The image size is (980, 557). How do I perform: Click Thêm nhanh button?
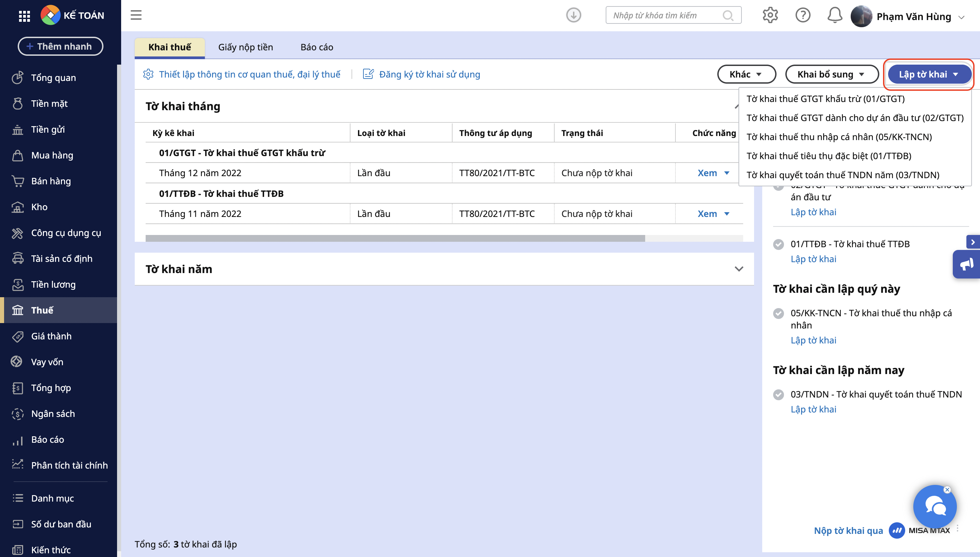pos(60,46)
